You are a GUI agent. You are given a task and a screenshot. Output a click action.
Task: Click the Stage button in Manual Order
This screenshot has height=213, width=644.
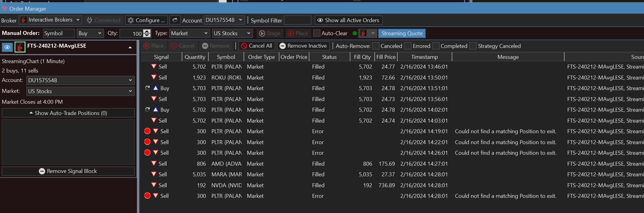click(270, 33)
